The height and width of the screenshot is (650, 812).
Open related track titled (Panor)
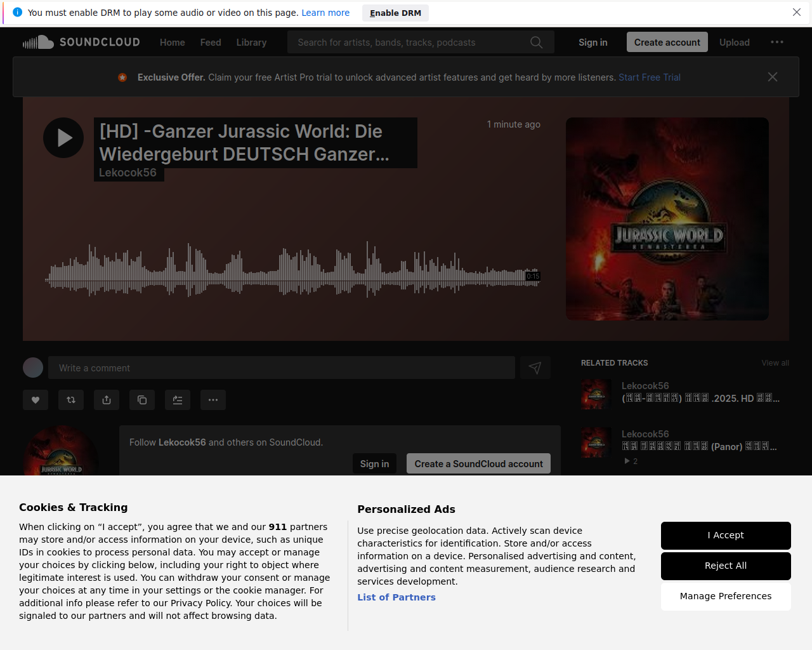[699, 447]
